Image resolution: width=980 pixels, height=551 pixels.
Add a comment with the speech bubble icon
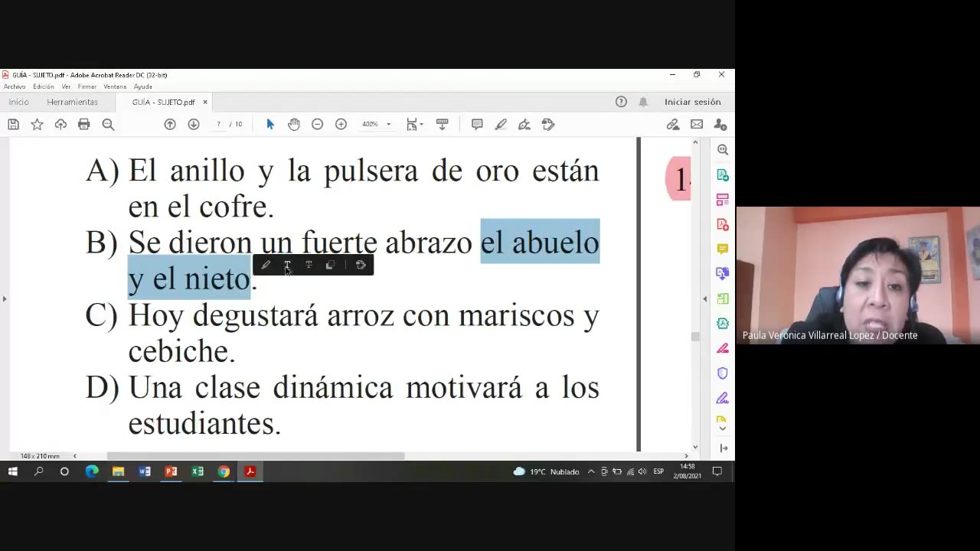click(x=477, y=124)
